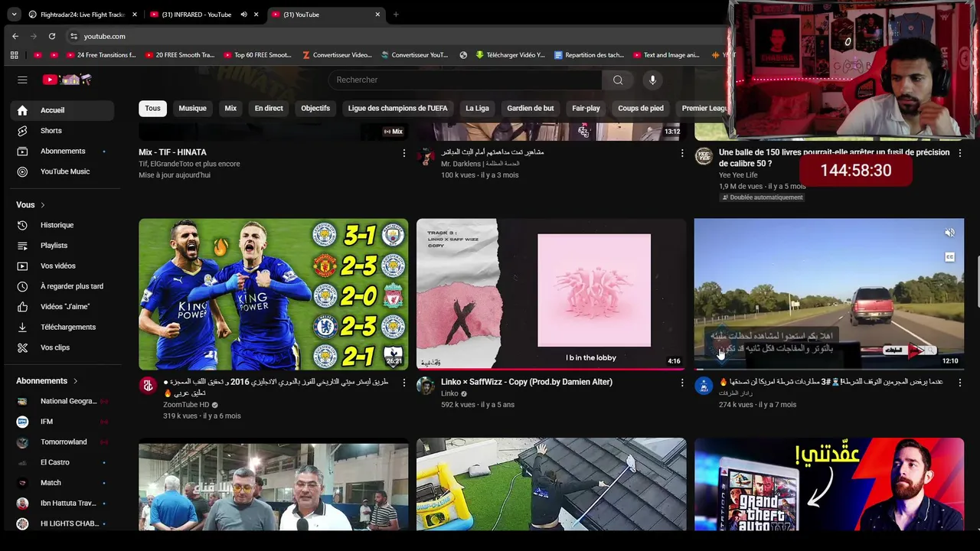
Task: Open the Grand Theft Auto video thumbnail
Action: (x=829, y=484)
